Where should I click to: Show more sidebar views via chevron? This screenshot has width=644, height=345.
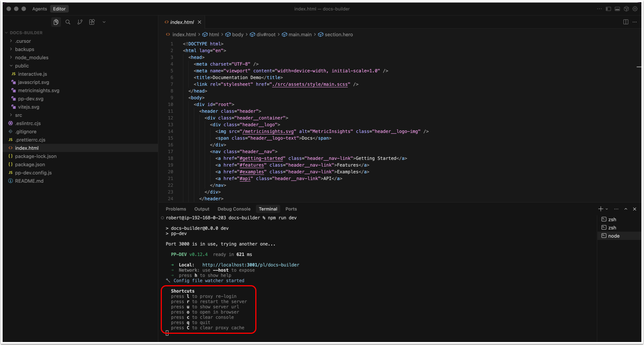click(x=104, y=22)
